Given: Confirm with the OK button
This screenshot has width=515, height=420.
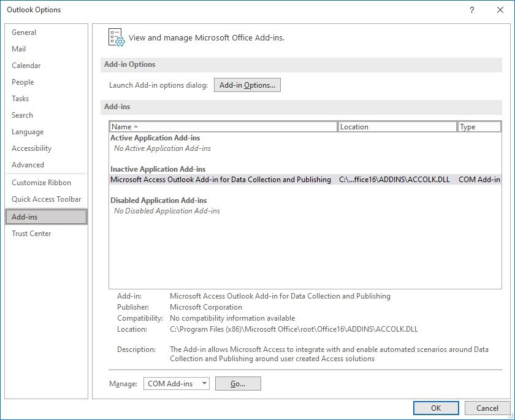Looking at the screenshot, I should click(x=436, y=408).
